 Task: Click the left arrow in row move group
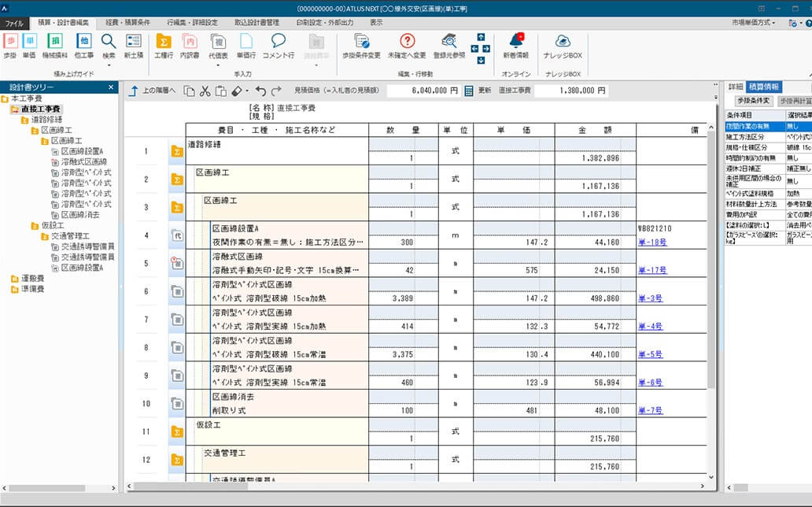[474, 49]
